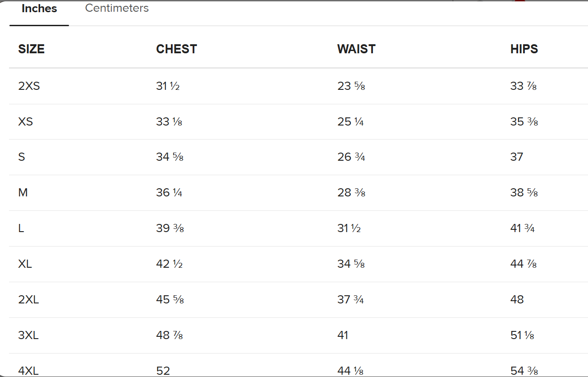Click the S size row label
This screenshot has width=588, height=377.
pos(22,157)
